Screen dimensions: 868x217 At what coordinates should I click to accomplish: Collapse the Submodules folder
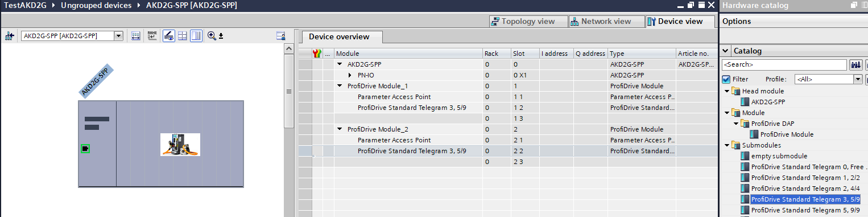727,145
